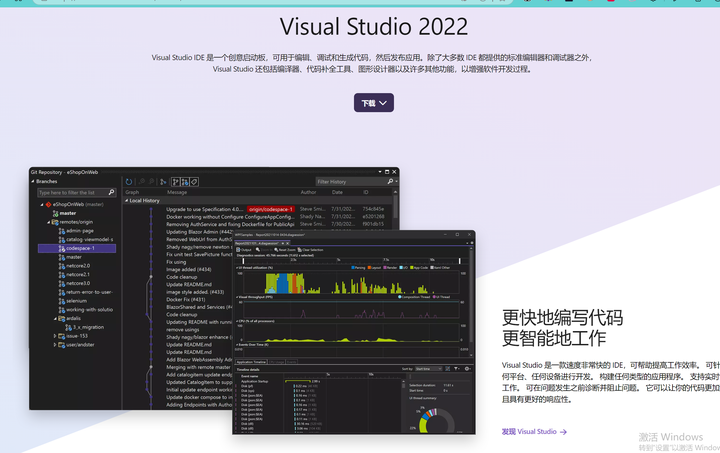
Task: Click Reset Zoom in diagnostics toolbar
Action: click(x=285, y=250)
